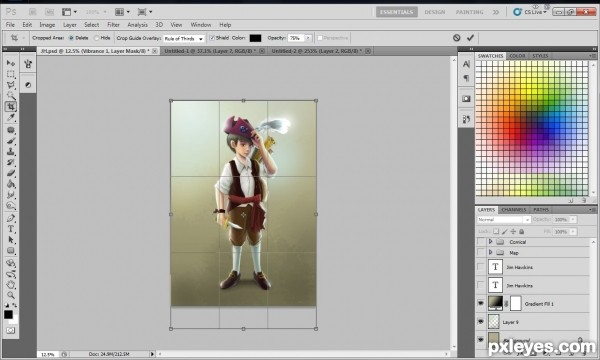Switch to the Channels tab
Viewport: 600px width, 360px height.
[x=514, y=210]
